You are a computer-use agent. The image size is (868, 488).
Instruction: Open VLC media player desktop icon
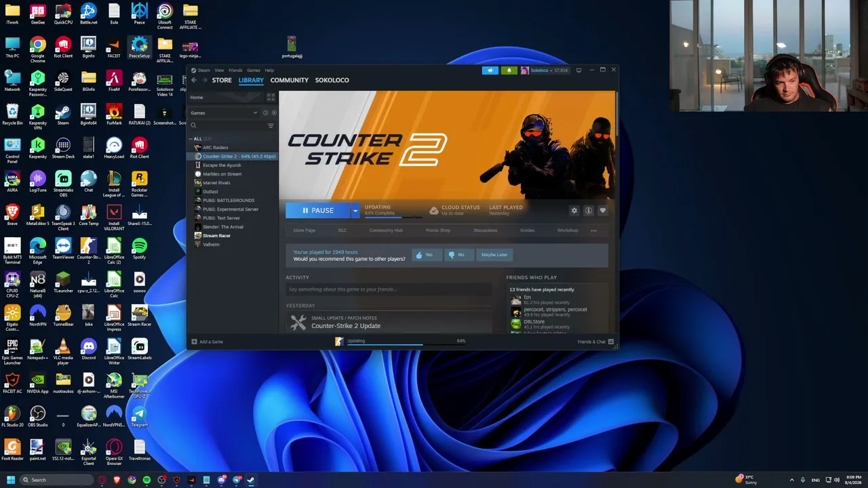tap(63, 352)
